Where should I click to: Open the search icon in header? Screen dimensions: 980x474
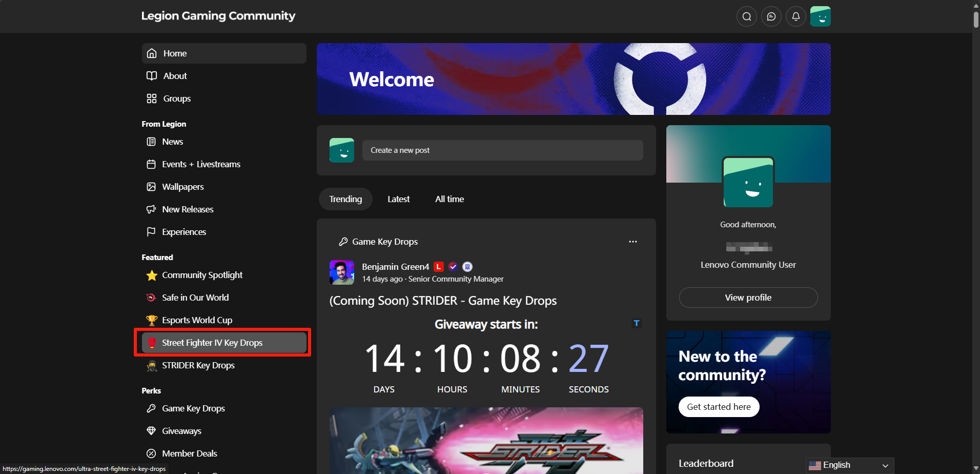[747, 16]
